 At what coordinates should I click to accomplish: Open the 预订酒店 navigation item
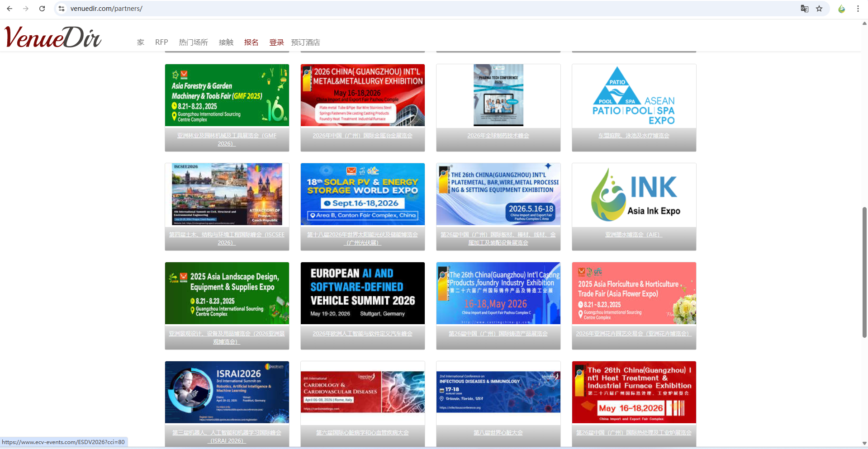pos(305,42)
